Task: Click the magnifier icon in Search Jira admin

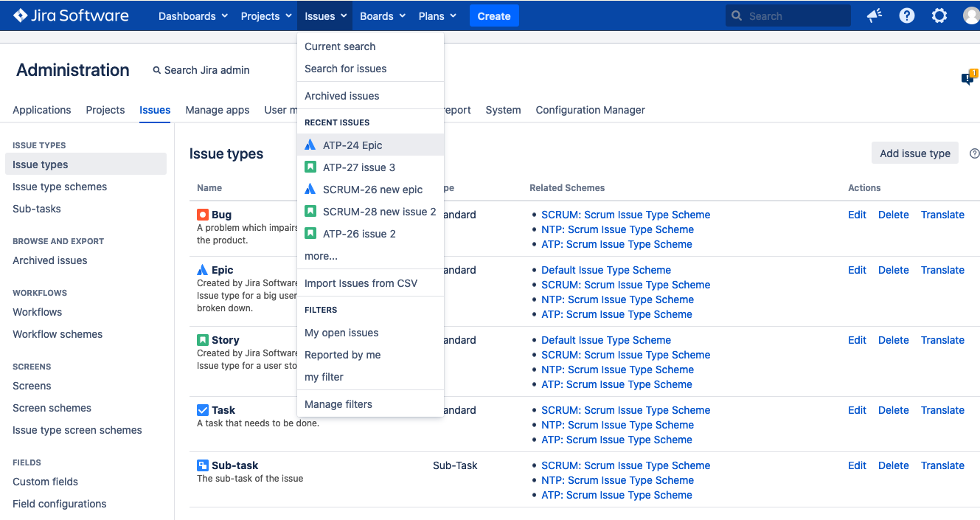Action: coord(156,70)
